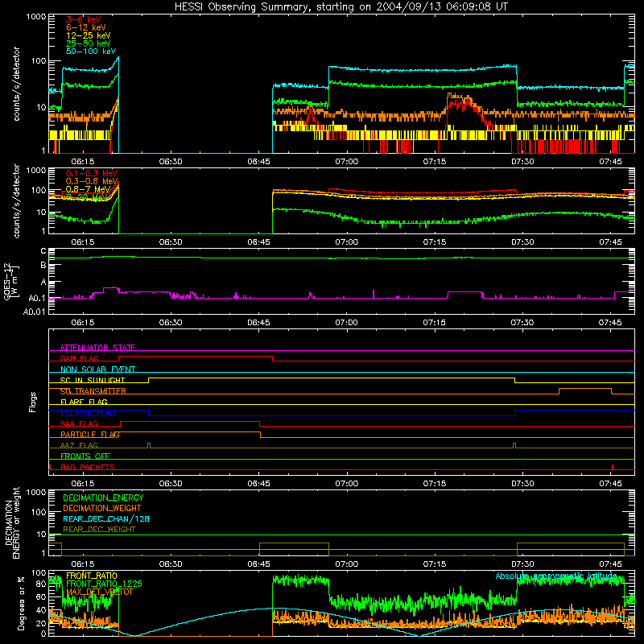
Task: Click the 0.3-0.8 MeV legend label
Action: click(x=92, y=181)
